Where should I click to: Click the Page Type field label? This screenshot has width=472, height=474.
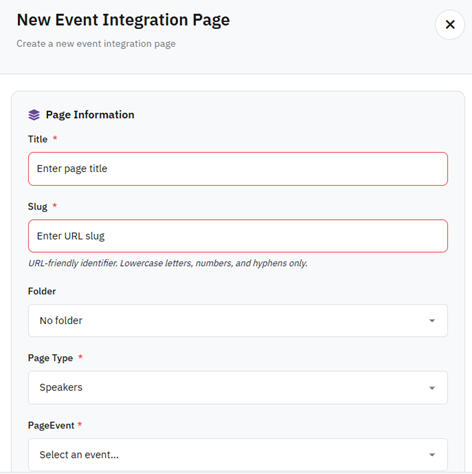pyautogui.click(x=50, y=358)
